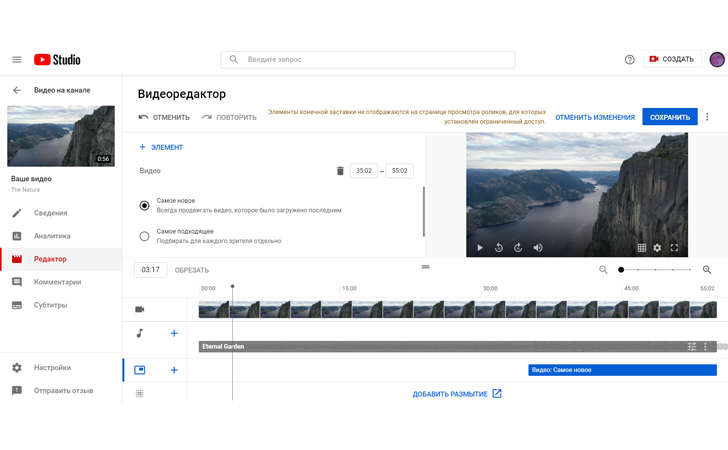728x450 pixels.
Task: Go to the Аналитика section
Action: coord(52,236)
